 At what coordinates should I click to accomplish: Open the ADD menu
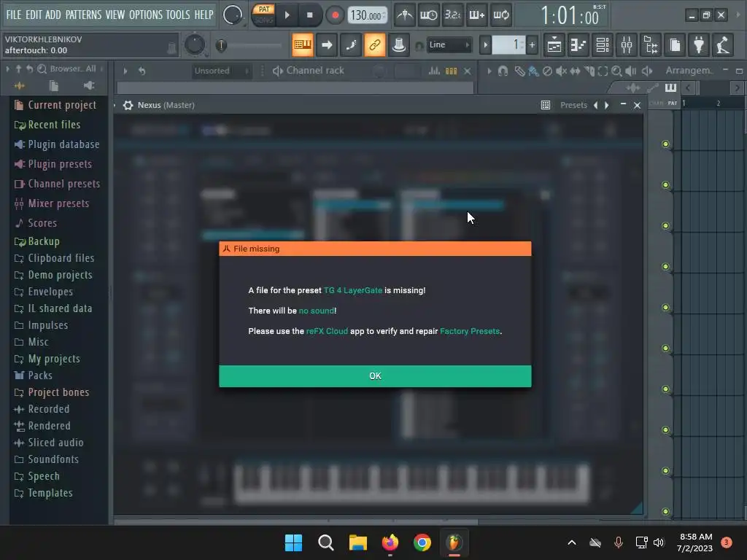tap(53, 15)
